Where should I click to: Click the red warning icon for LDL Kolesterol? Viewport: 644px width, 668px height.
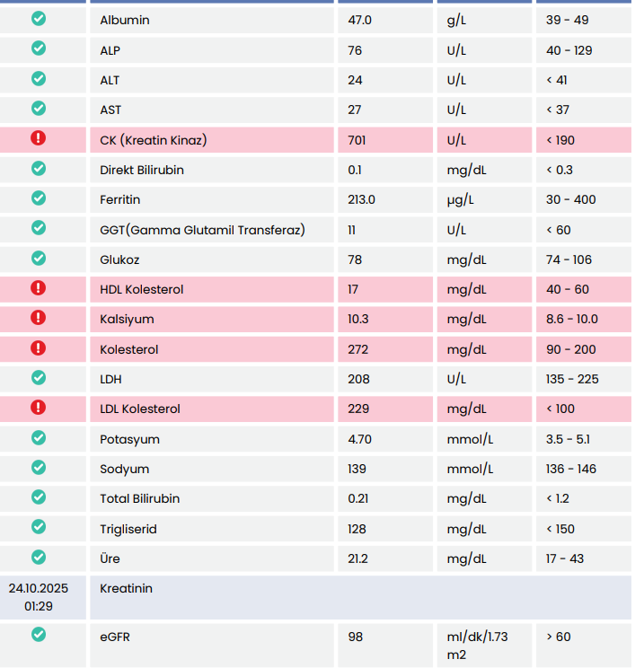coord(39,408)
